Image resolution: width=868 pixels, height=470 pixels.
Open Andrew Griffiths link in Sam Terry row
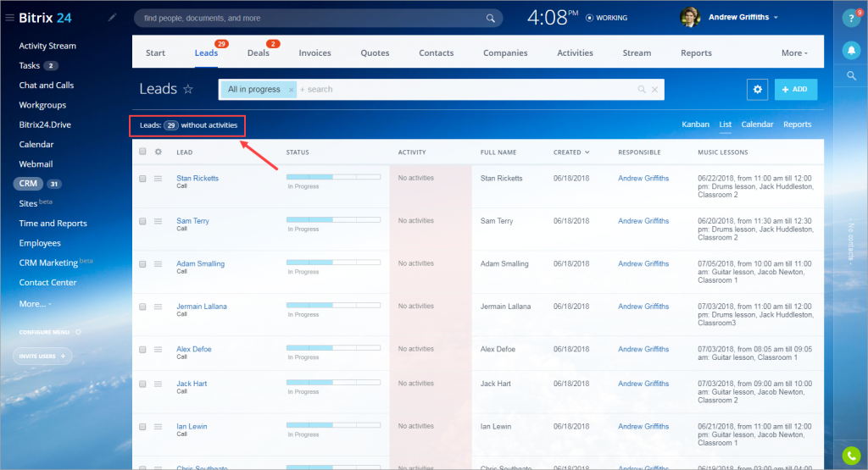pyautogui.click(x=643, y=221)
